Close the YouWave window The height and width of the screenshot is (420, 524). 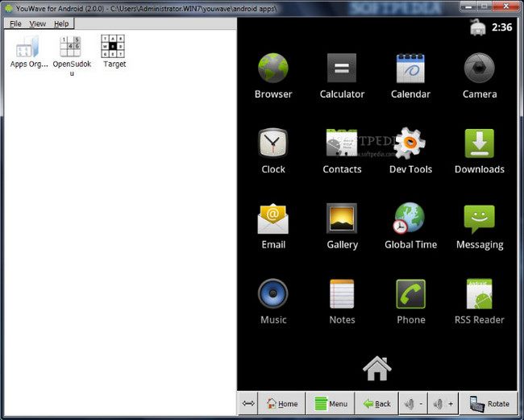coord(506,6)
